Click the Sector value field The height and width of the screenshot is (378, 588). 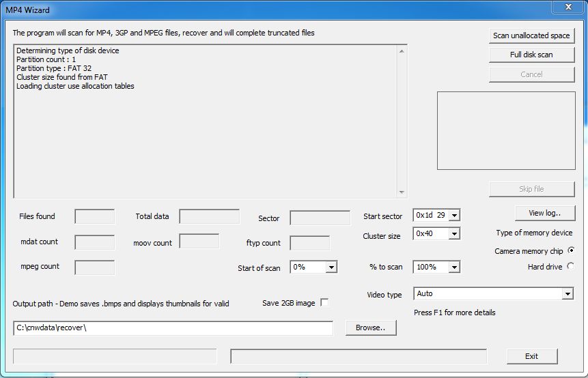pos(320,218)
